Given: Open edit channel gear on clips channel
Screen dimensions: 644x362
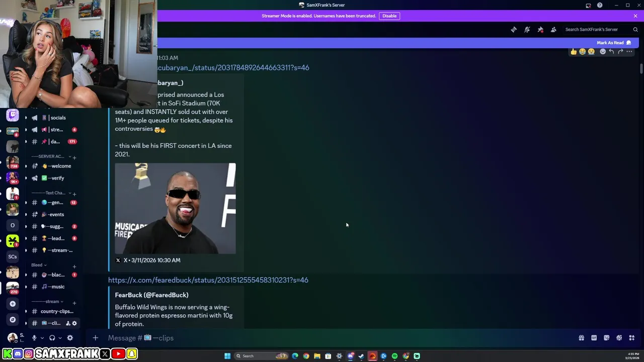Looking at the screenshot, I should [x=74, y=323].
